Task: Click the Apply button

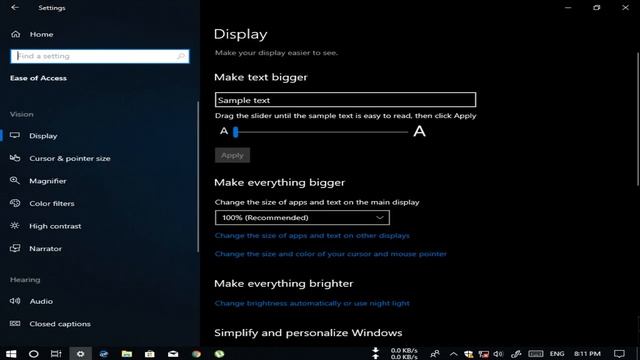Action: click(x=232, y=155)
